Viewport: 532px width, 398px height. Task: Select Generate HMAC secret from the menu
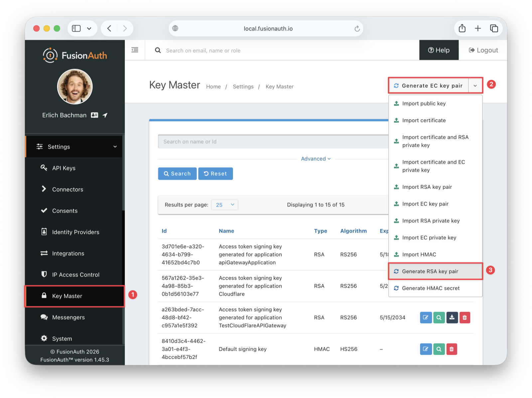point(431,288)
